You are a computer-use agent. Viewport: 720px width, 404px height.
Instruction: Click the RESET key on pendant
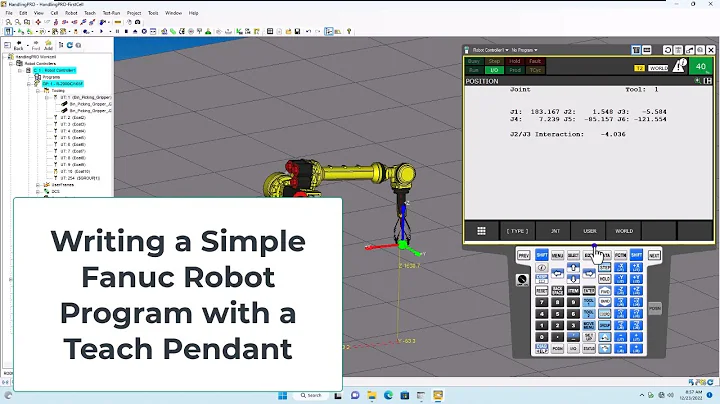[542, 291]
